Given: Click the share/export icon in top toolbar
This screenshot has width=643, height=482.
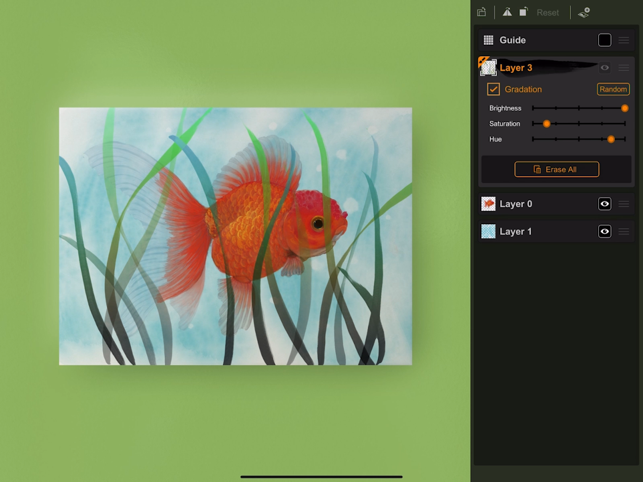Looking at the screenshot, I should click(x=482, y=12).
